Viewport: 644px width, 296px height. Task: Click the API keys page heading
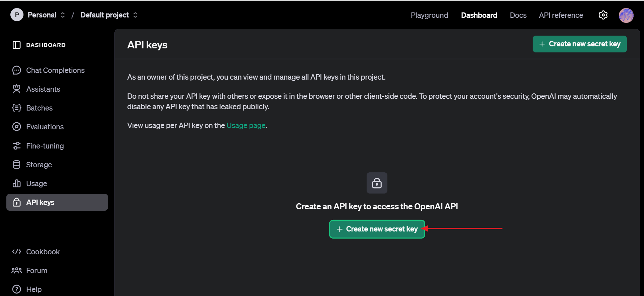tap(147, 45)
